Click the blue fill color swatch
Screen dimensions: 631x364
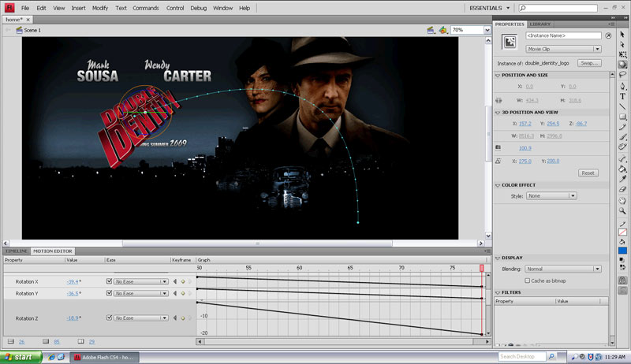click(x=623, y=251)
